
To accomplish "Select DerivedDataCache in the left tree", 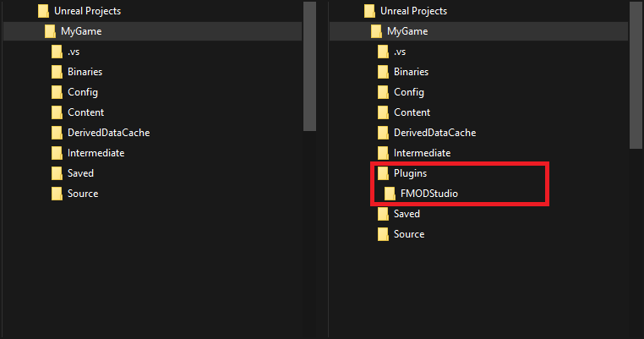I will point(108,133).
